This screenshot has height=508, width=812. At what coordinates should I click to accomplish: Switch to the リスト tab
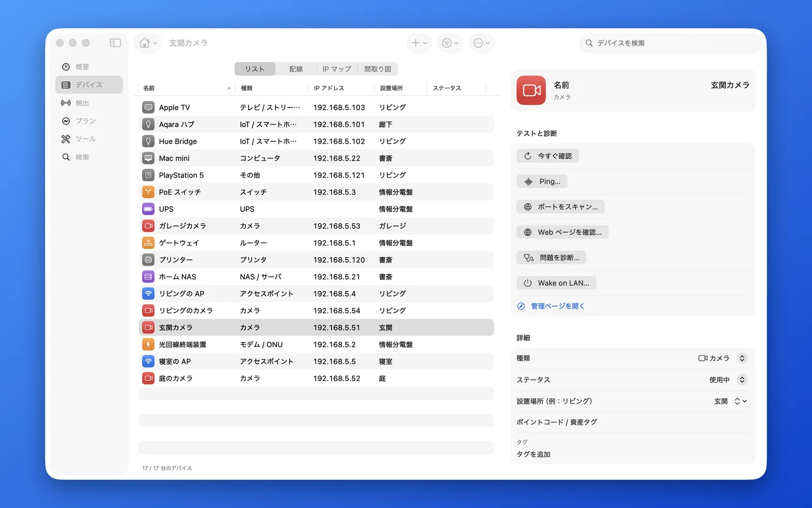point(255,69)
